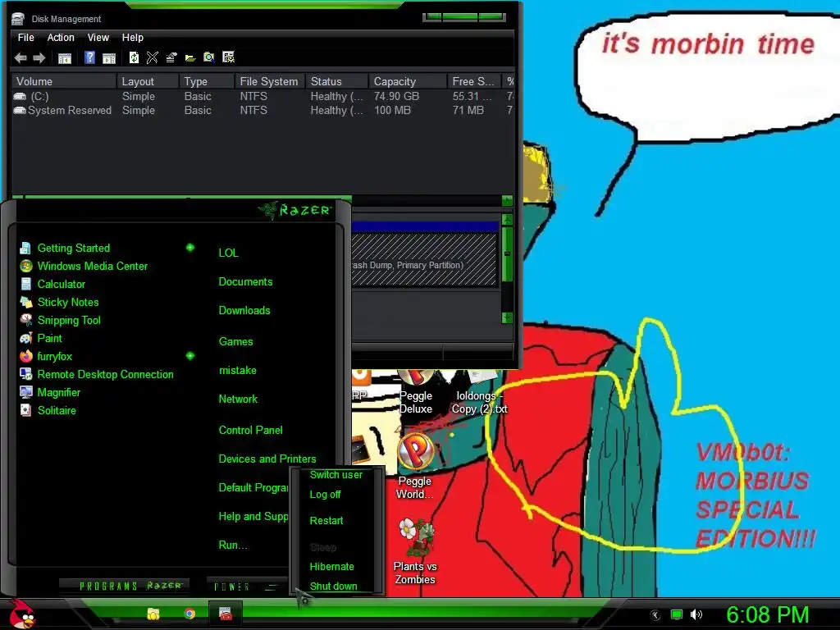840x630 pixels.
Task: Click the Properties toolbar icon
Action: pos(171,58)
